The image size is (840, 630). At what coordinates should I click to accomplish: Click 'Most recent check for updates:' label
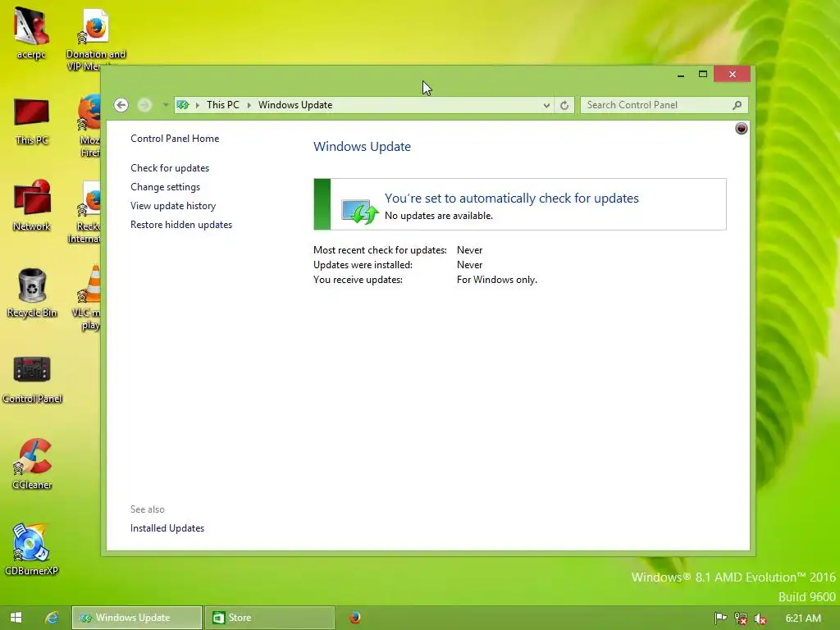(x=380, y=250)
